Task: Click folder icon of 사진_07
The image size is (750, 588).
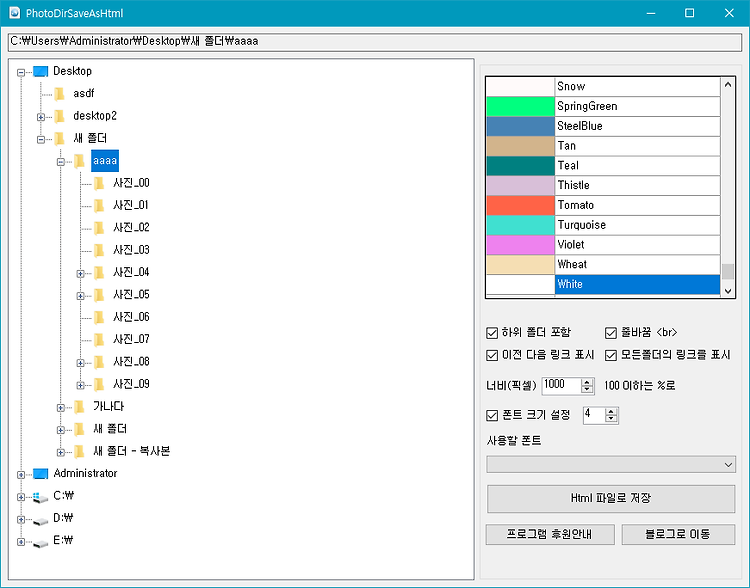Action: click(99, 340)
